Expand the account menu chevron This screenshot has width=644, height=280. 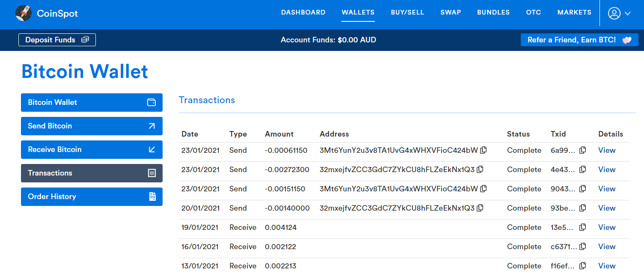pyautogui.click(x=628, y=13)
